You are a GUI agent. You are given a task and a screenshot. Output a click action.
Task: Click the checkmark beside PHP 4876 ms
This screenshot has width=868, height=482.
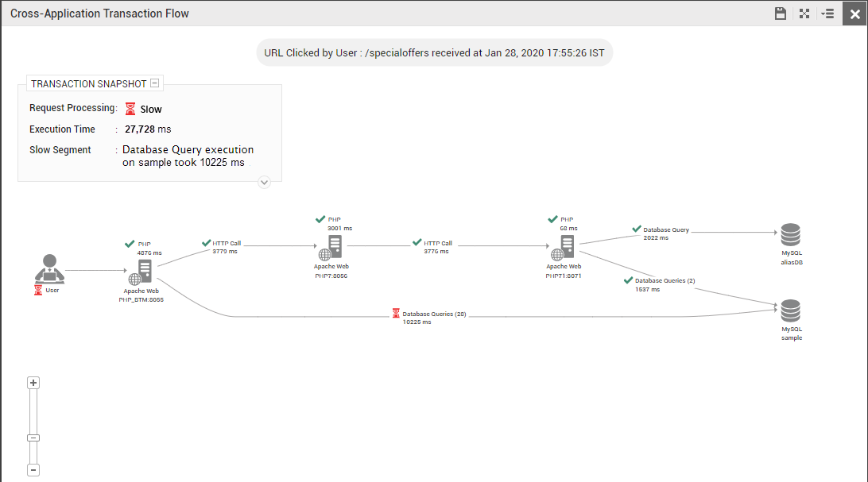(130, 244)
